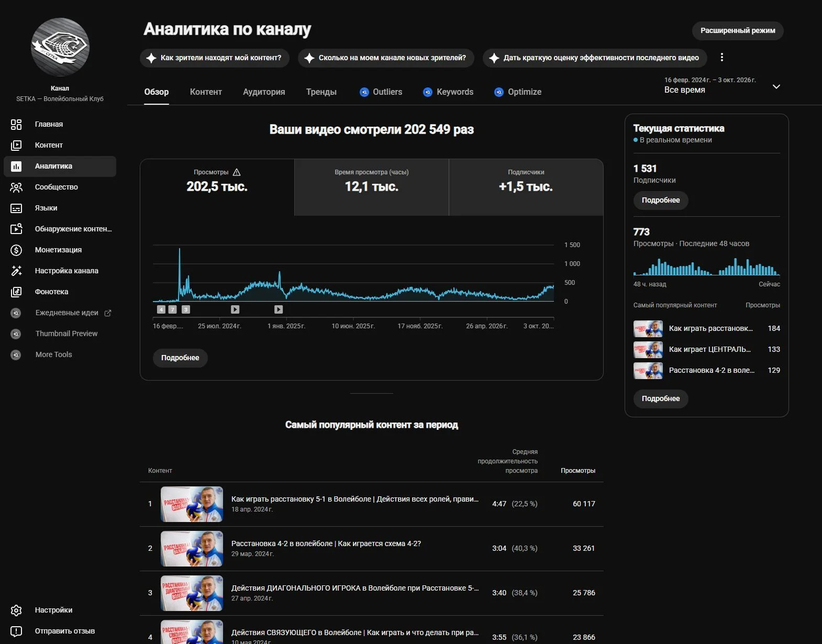Click Подробнее under the views chart
Screen dimensions: 822x644
click(180, 358)
